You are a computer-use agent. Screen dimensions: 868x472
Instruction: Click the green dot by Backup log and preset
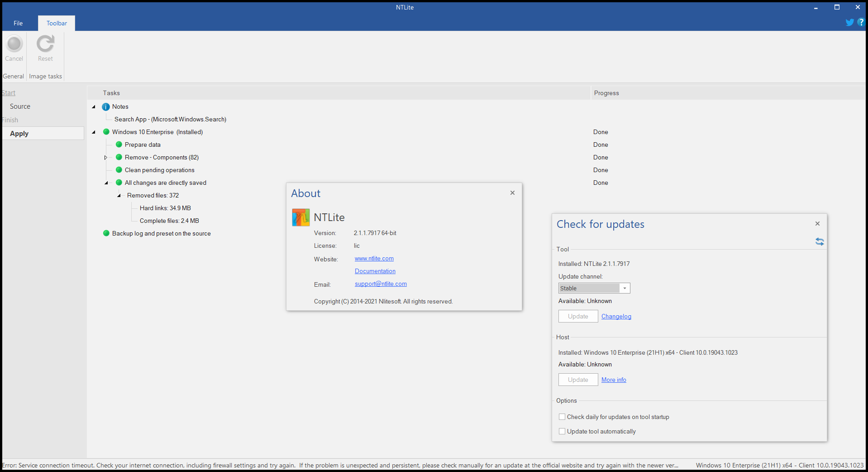[x=106, y=233]
